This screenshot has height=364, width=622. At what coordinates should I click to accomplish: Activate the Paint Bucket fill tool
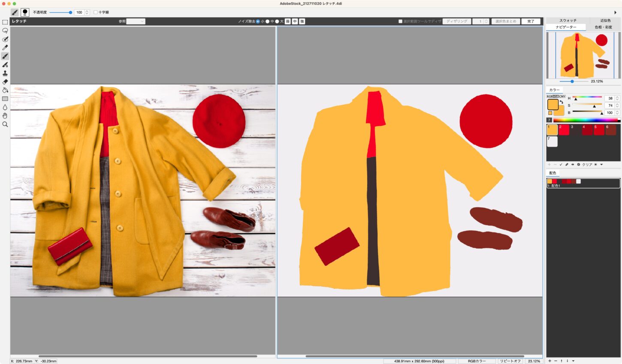click(x=5, y=90)
